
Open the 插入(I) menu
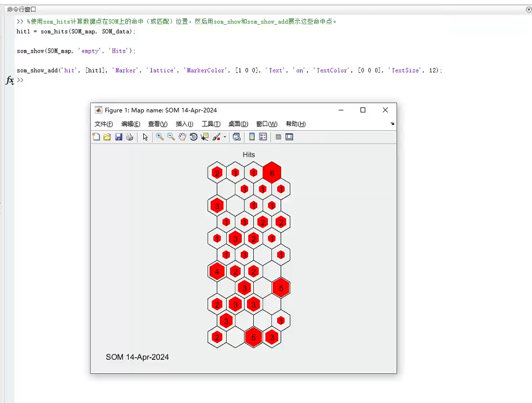coord(184,124)
